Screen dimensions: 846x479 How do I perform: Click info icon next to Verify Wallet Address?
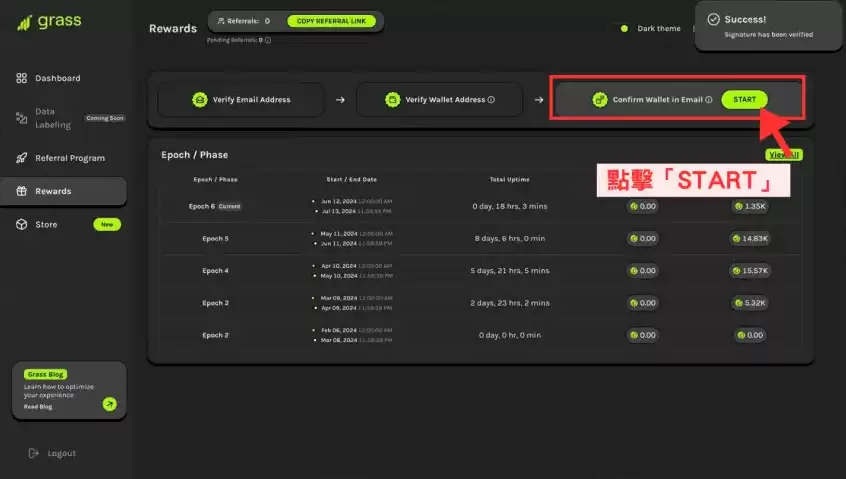491,100
